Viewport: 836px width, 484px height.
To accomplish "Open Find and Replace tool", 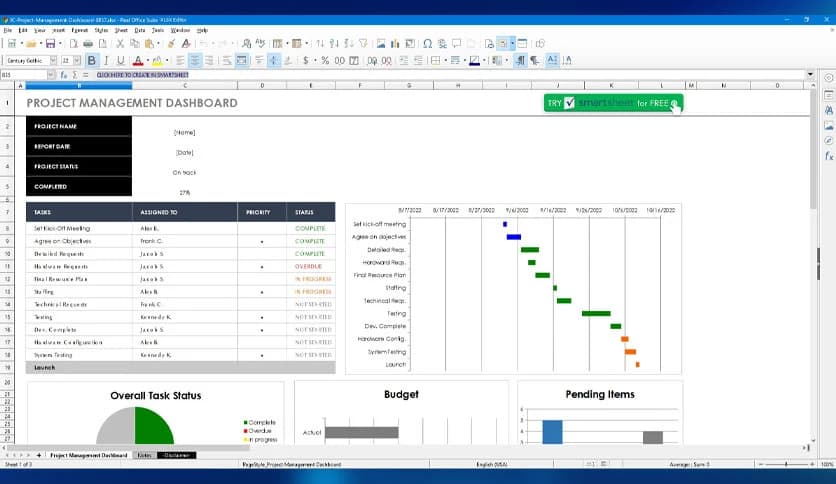I will point(246,44).
